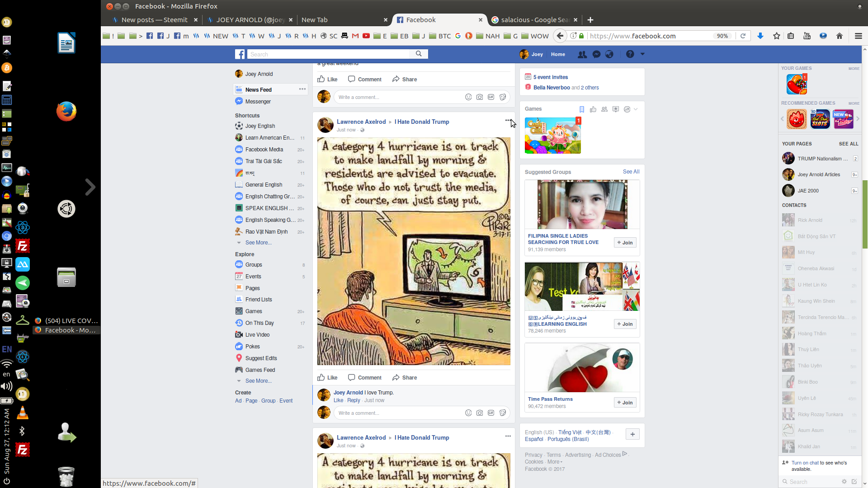Viewport: 868px width, 488px height.
Task: Open post options of second Lawrence Axelrod post
Action: click(x=508, y=436)
